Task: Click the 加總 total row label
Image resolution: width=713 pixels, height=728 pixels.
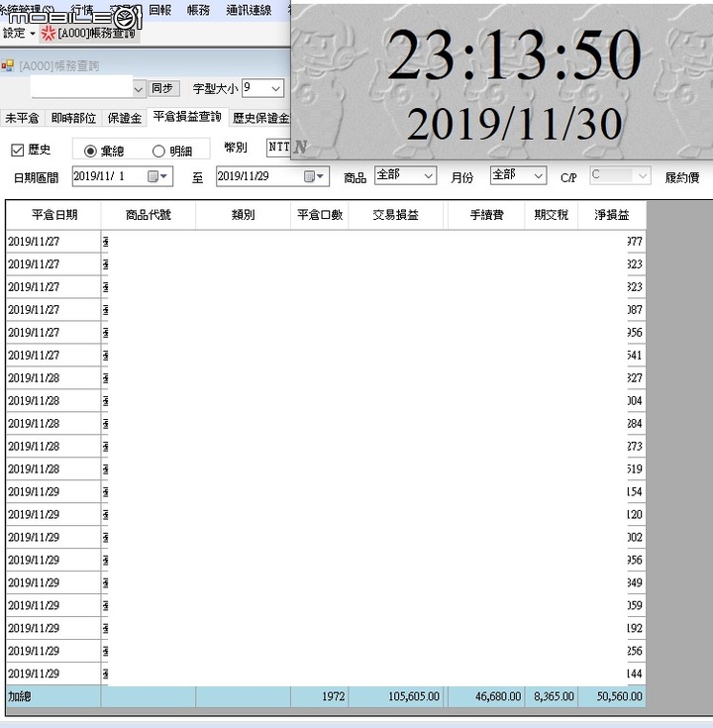Action: tap(20, 696)
